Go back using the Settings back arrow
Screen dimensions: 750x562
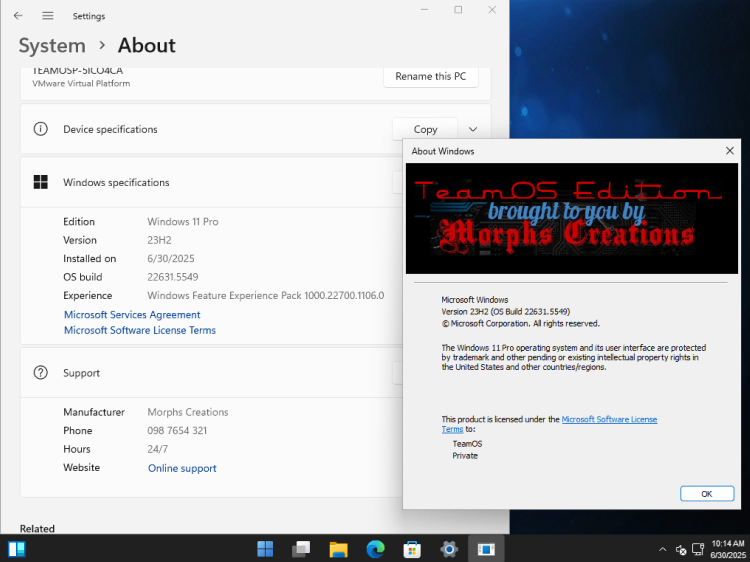(18, 16)
